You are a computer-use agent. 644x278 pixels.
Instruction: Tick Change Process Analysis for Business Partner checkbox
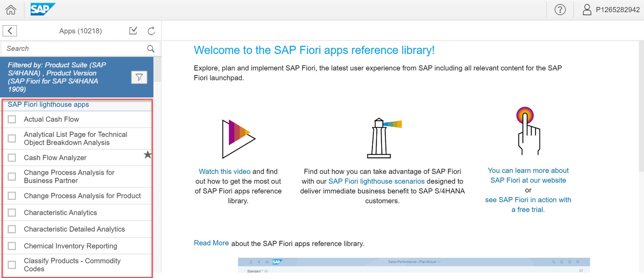pos(12,177)
